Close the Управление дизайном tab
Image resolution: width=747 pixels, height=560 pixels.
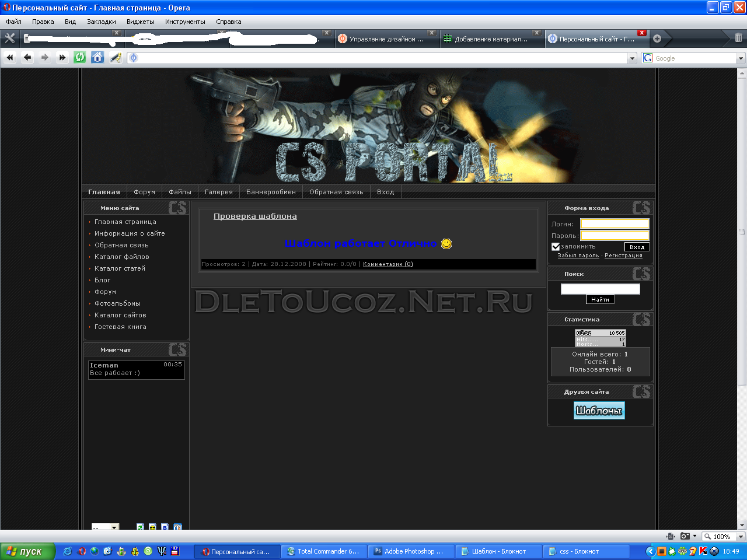tap(431, 33)
